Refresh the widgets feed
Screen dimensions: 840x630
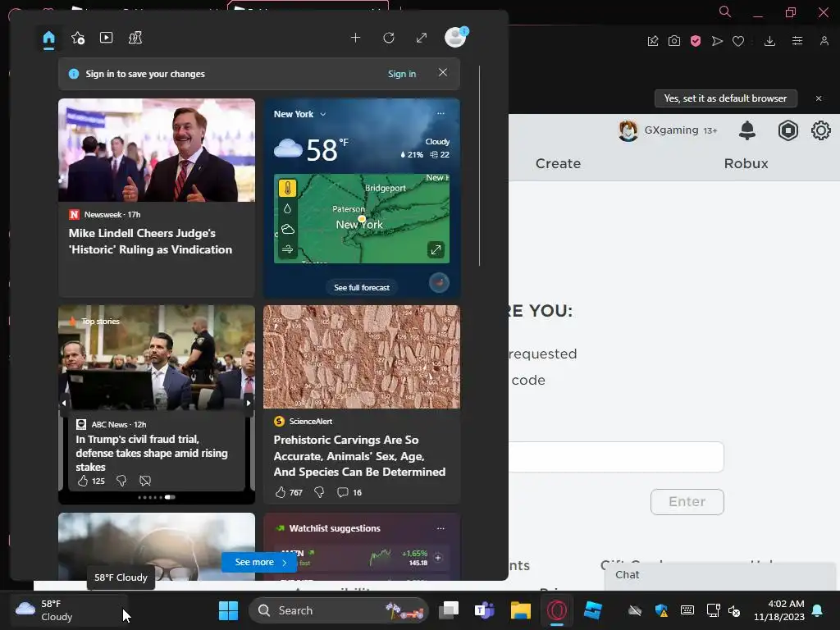(x=389, y=38)
